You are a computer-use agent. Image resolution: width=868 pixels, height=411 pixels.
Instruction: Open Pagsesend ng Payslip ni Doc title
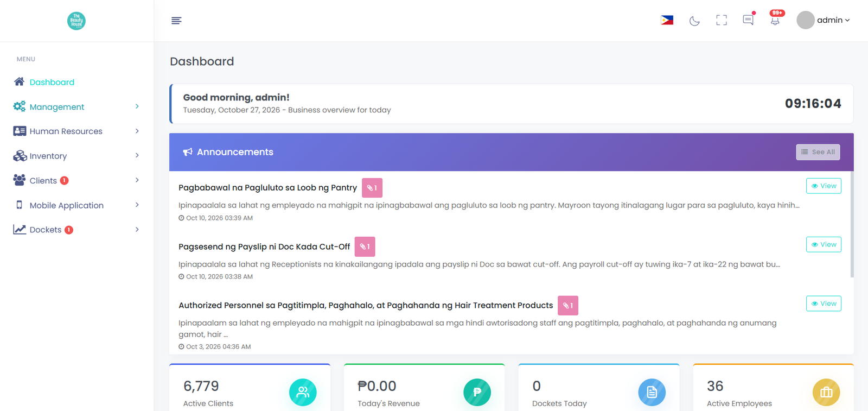tap(264, 246)
